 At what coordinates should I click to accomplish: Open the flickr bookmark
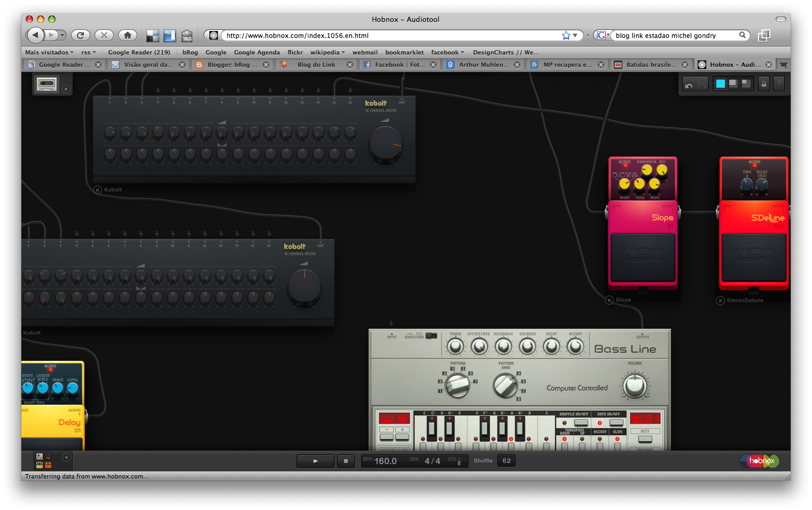click(295, 52)
